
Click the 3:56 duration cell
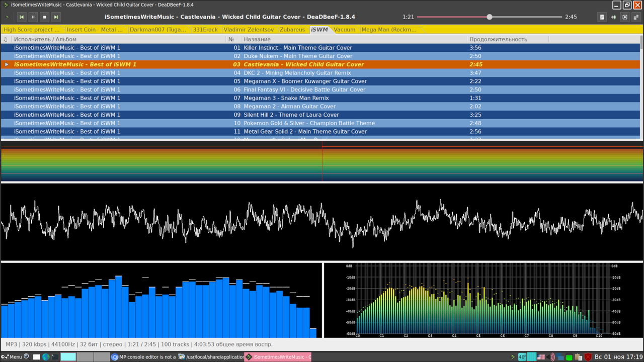point(475,48)
